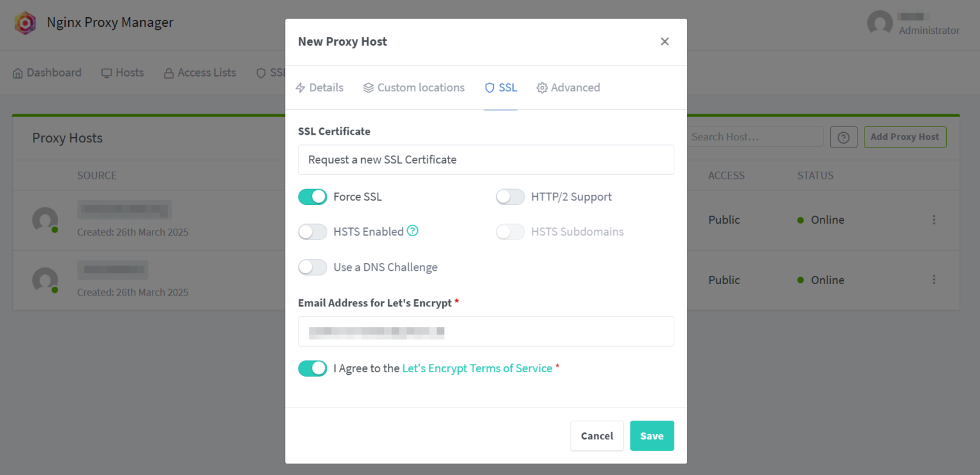Screen dimensions: 980x475
Task: Open the kebab menu for the first proxy host
Action: [933, 220]
